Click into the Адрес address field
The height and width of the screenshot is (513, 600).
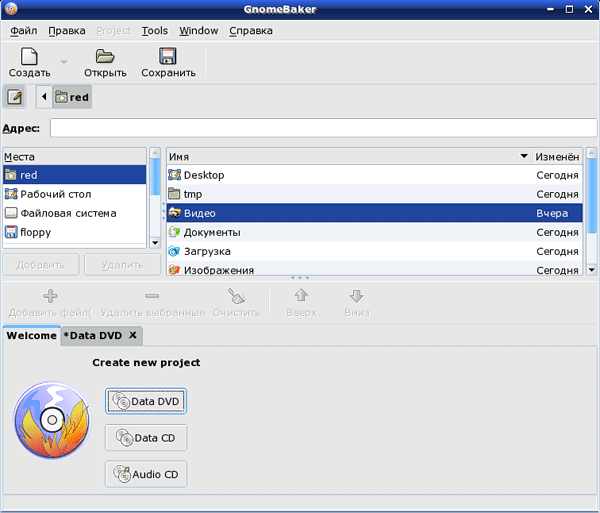point(323,128)
